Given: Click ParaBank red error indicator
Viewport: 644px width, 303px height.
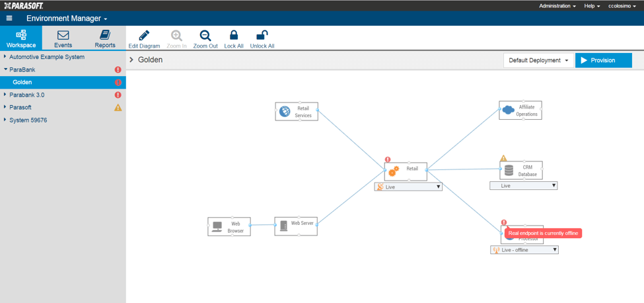Looking at the screenshot, I should point(118,70).
